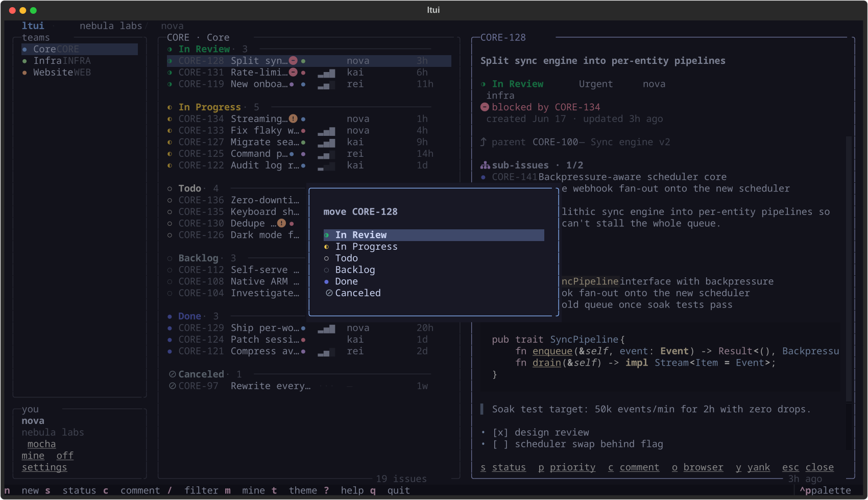The width and height of the screenshot is (868, 500).
Task: Click the priority bars icon on CORE-119
Action: tap(326, 85)
